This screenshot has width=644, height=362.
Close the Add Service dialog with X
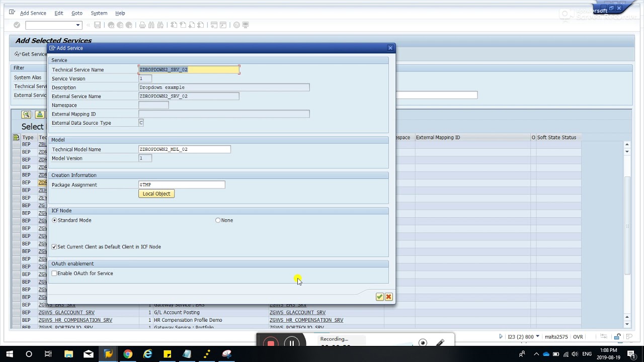click(390, 48)
